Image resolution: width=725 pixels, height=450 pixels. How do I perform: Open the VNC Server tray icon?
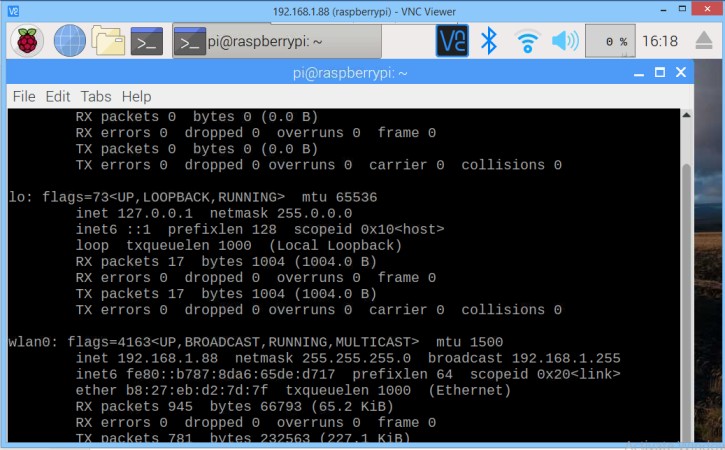click(452, 41)
